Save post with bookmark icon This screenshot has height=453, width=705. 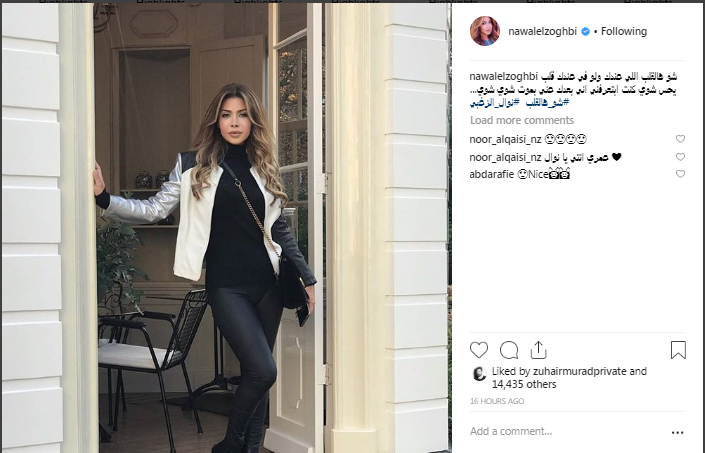tap(678, 350)
